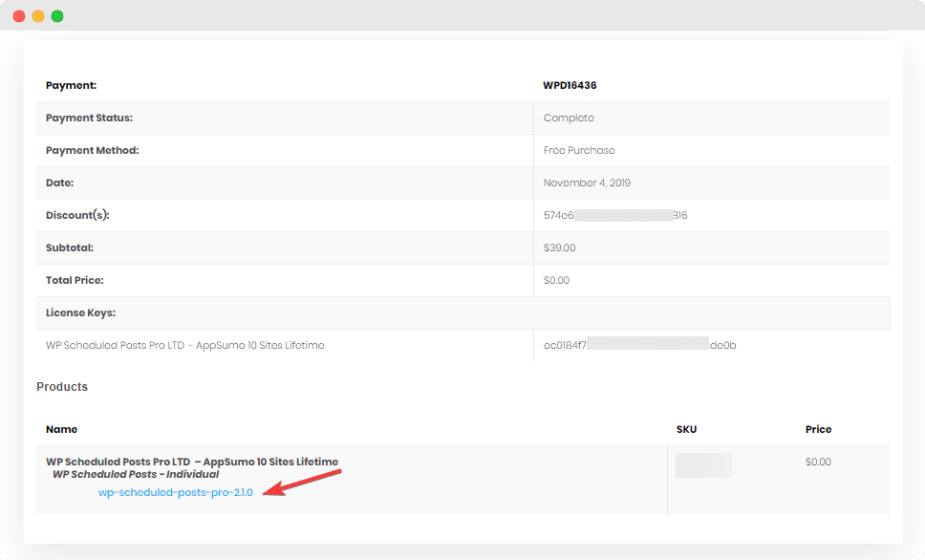This screenshot has width=925, height=560.
Task: Click the 'SKU' column header
Action: click(686, 429)
